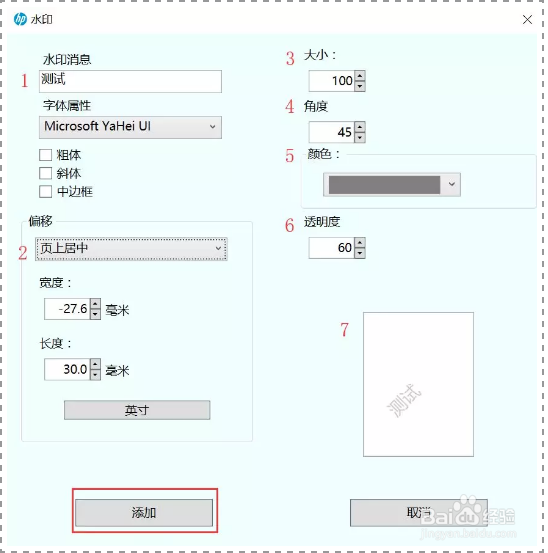
Task: Click the 水印消息 text field containing 测试
Action: (130, 81)
